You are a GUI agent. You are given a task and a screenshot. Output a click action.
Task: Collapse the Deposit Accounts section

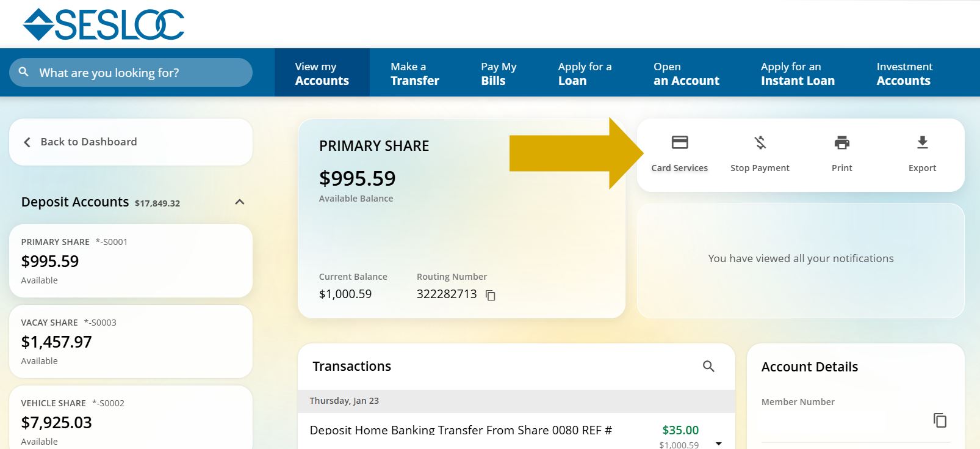239,202
